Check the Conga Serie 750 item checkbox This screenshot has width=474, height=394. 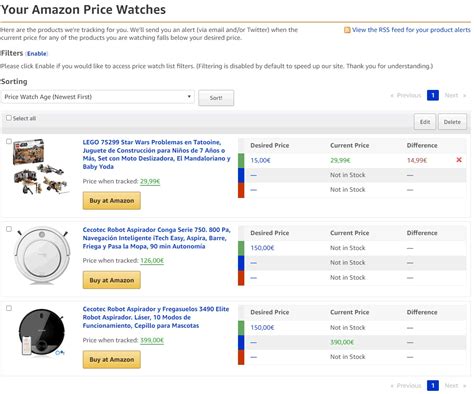click(x=9, y=229)
